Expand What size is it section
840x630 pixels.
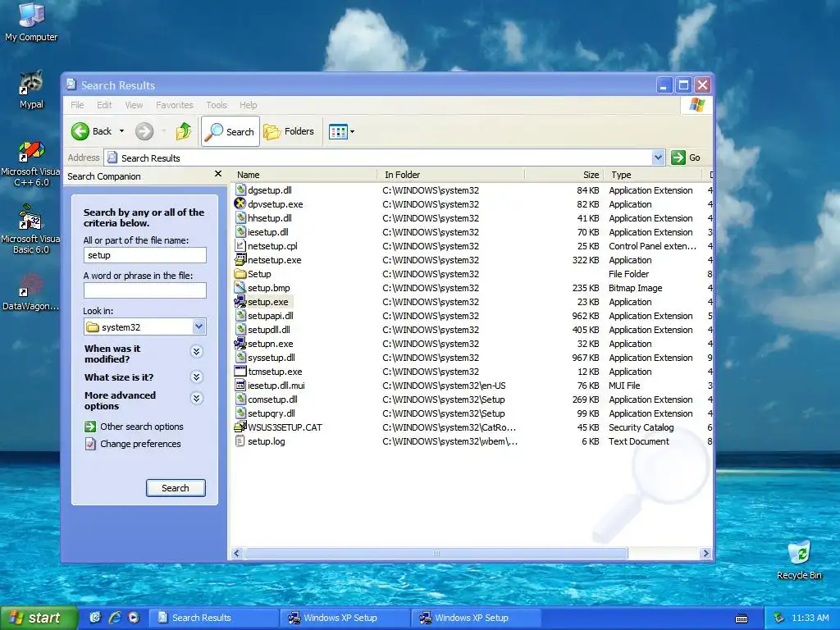coord(197,377)
